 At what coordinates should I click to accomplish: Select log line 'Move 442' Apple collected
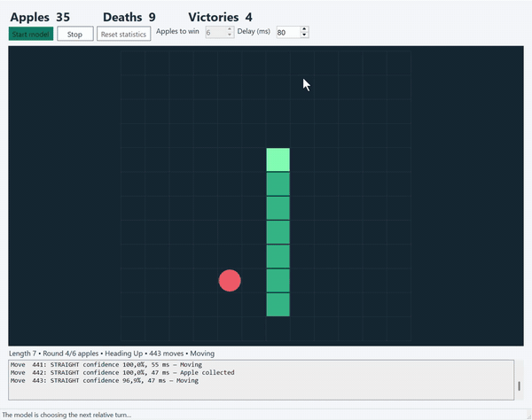point(122,372)
